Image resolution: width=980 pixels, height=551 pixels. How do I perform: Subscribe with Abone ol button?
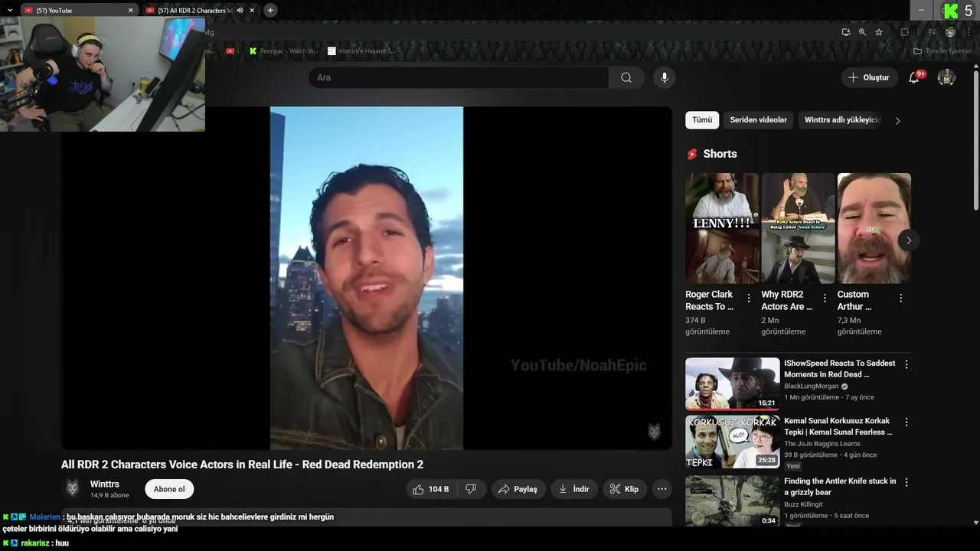pyautogui.click(x=169, y=489)
